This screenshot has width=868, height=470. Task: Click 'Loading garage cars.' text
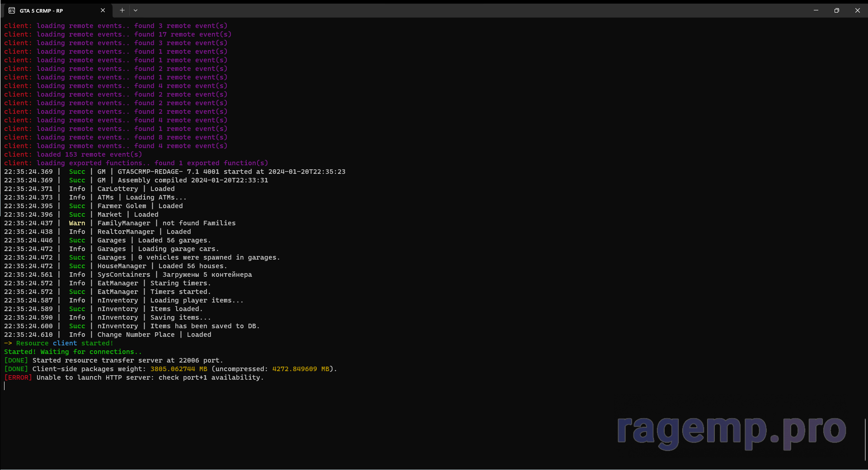tap(178, 249)
